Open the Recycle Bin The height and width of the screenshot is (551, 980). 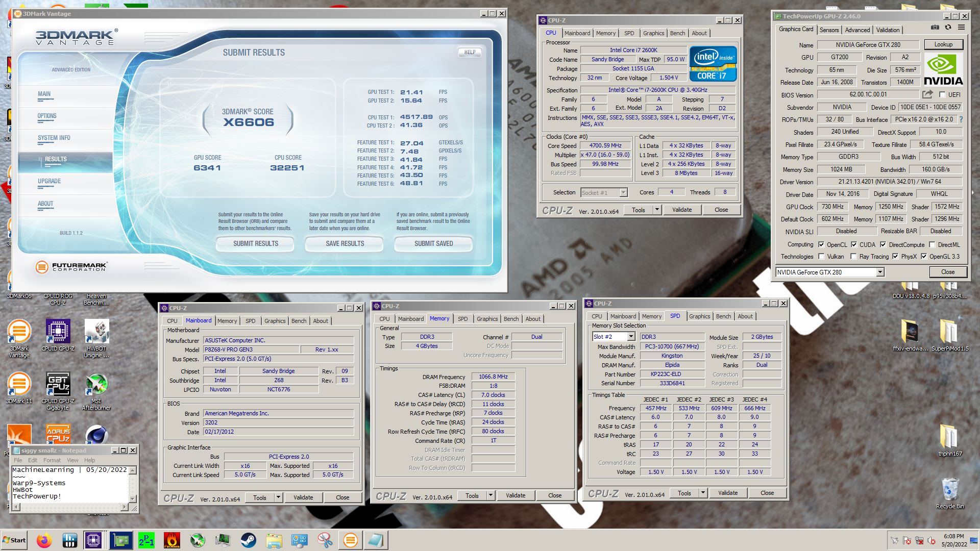949,493
